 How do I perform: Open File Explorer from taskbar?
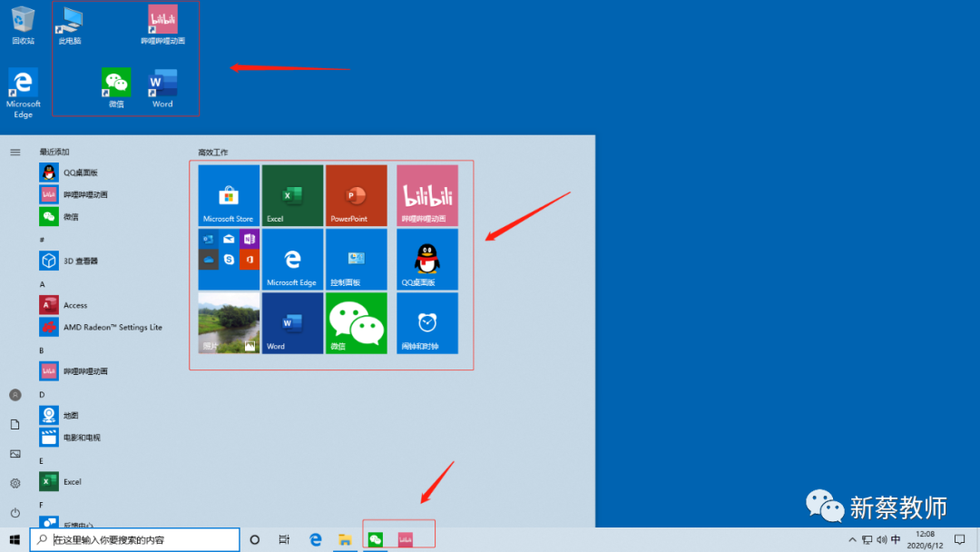click(345, 539)
